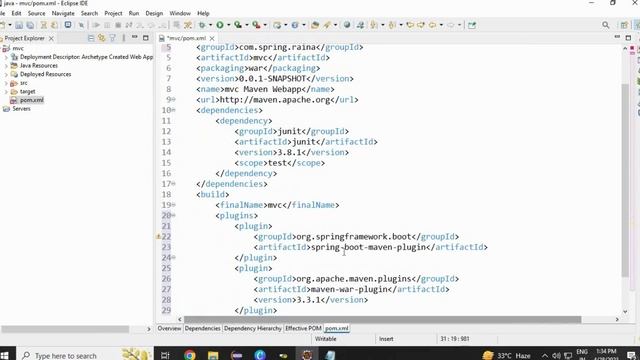The height and width of the screenshot is (360, 640).
Task: Click the Coverage run icon
Action: click(x=238, y=25)
